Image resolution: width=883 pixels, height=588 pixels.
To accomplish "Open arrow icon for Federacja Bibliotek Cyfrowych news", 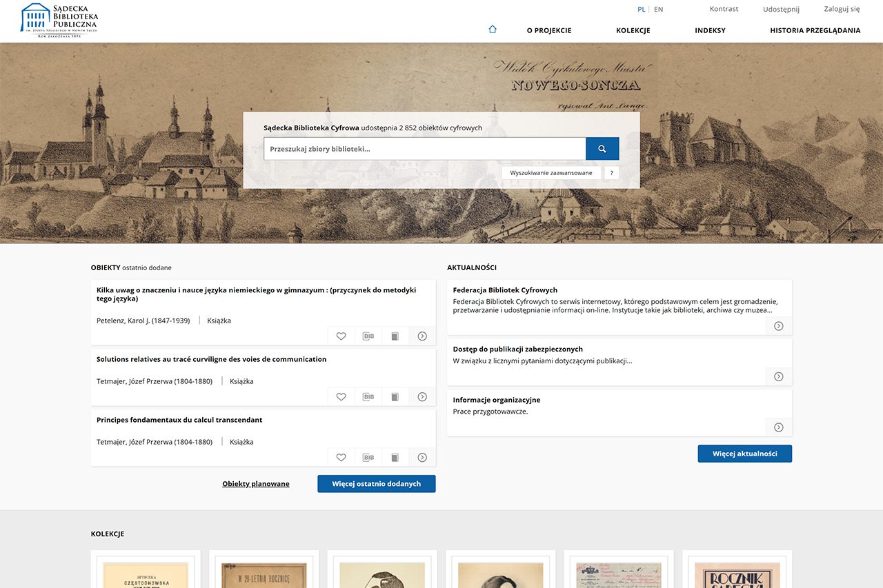I will pos(778,326).
